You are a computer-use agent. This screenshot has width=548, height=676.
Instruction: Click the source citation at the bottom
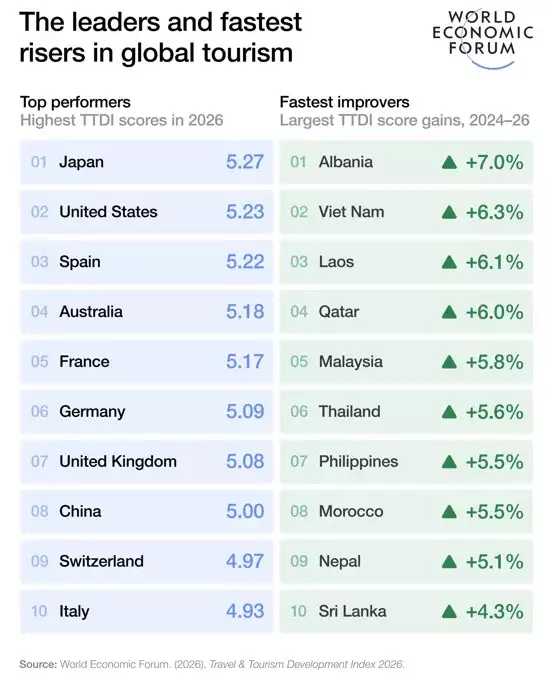coord(212,664)
